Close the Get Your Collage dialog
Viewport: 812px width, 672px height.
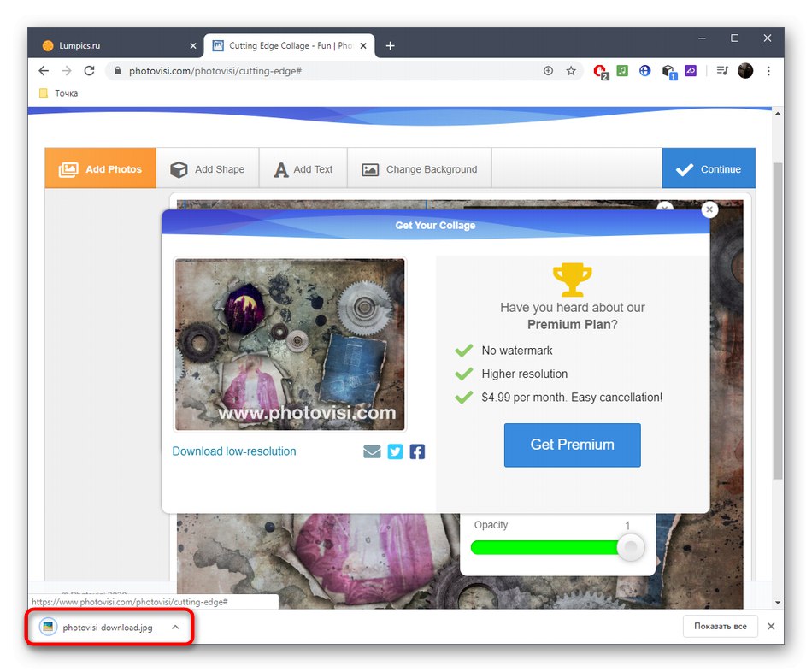point(709,209)
